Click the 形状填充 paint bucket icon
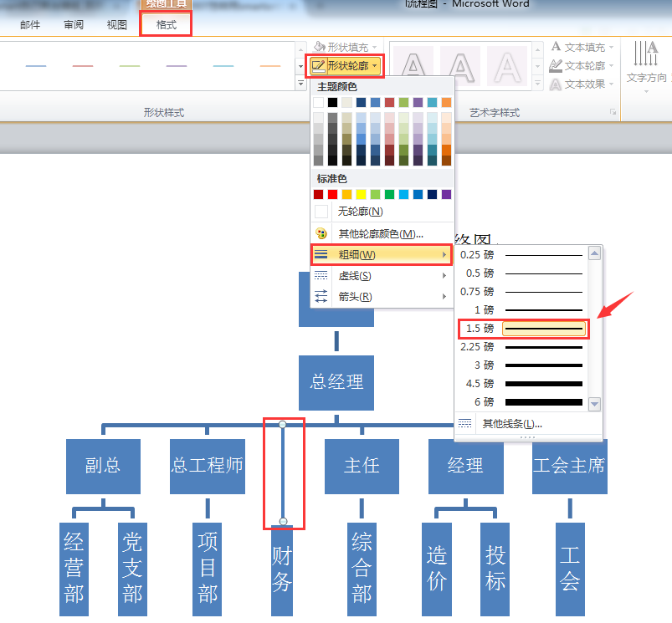This screenshot has height=623, width=672. tap(320, 47)
